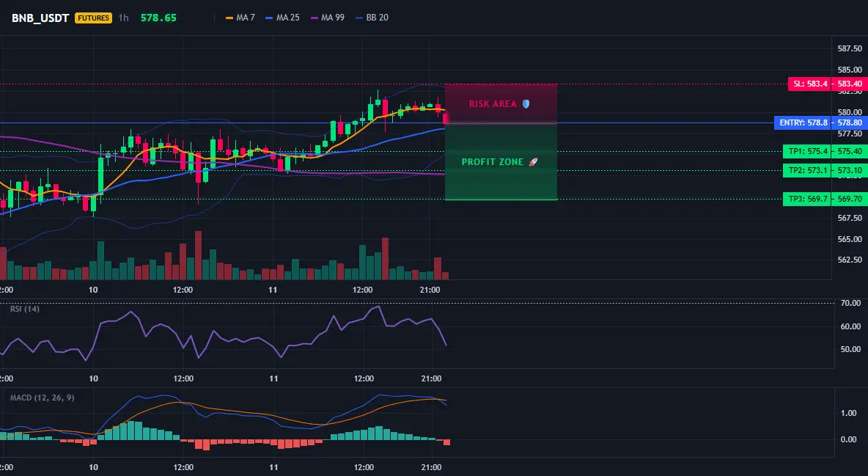
Task: Select the SL: 583.4 price label
Action: click(810, 84)
